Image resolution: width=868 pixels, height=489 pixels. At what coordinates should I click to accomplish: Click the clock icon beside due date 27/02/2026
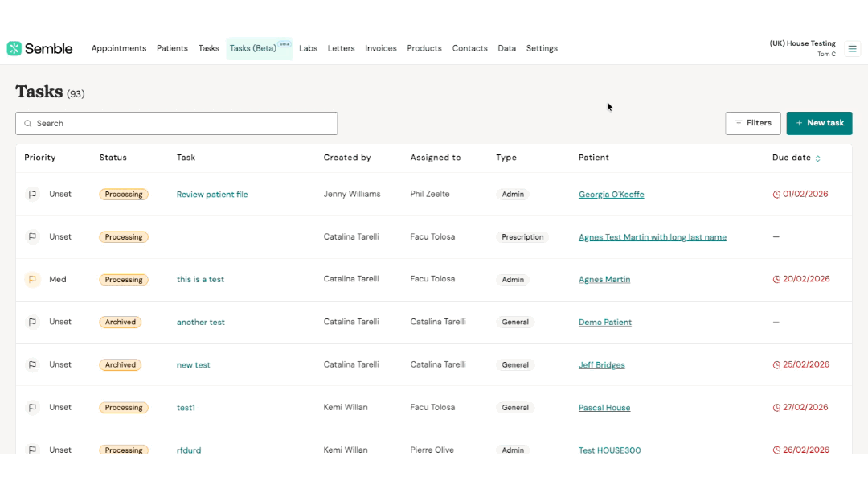pos(776,407)
